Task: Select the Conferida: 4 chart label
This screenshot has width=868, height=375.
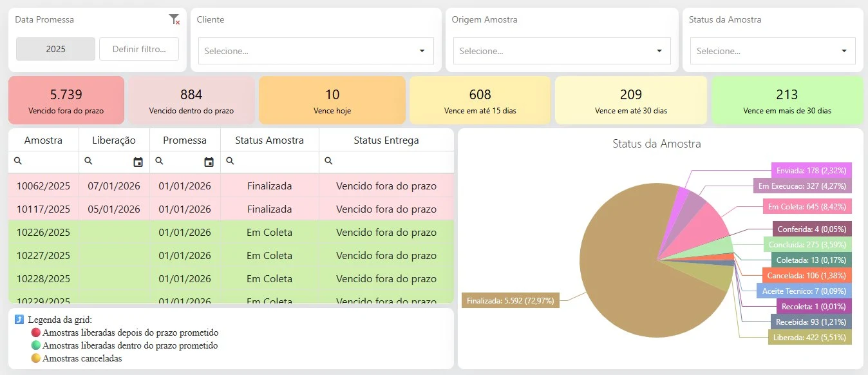Action: click(811, 229)
